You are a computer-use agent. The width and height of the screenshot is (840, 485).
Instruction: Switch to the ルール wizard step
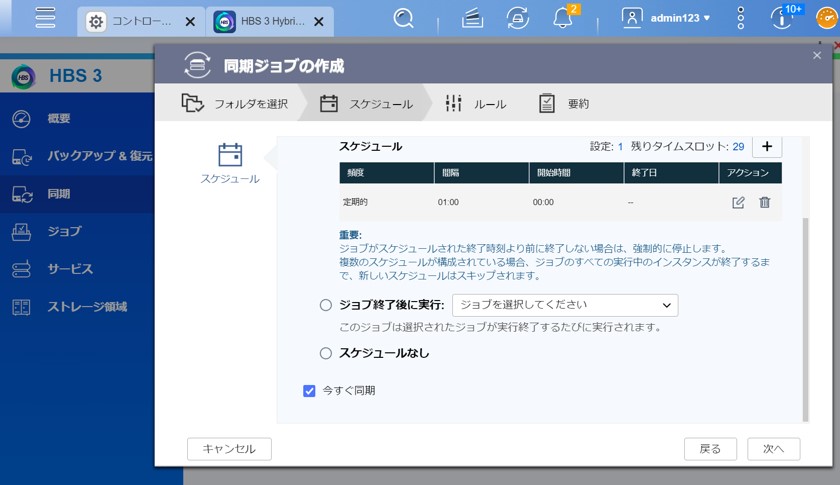point(476,103)
